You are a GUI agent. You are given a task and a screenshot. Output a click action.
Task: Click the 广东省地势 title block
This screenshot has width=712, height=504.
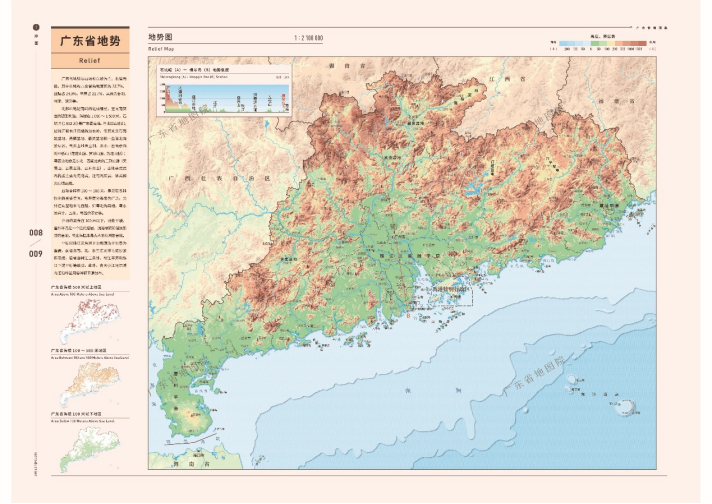click(x=90, y=41)
